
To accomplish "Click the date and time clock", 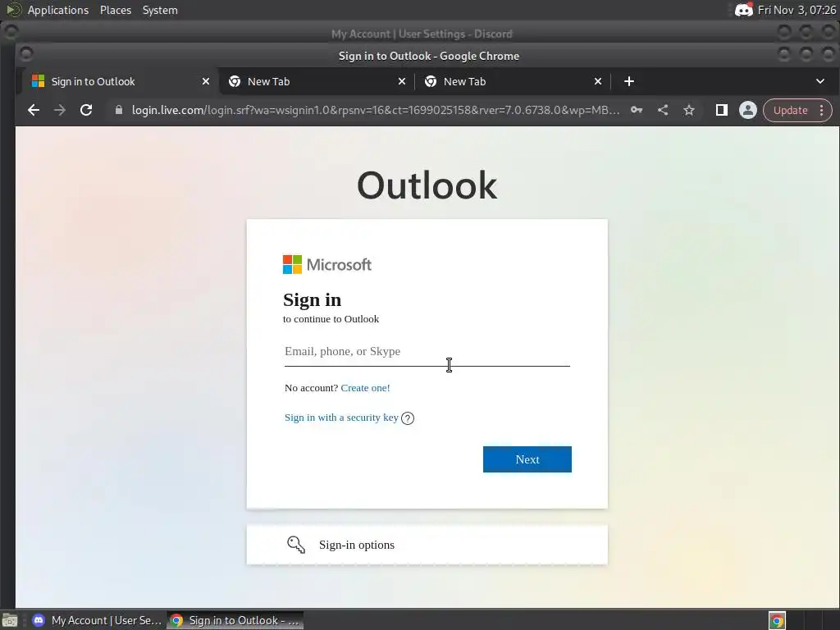I will point(797,10).
